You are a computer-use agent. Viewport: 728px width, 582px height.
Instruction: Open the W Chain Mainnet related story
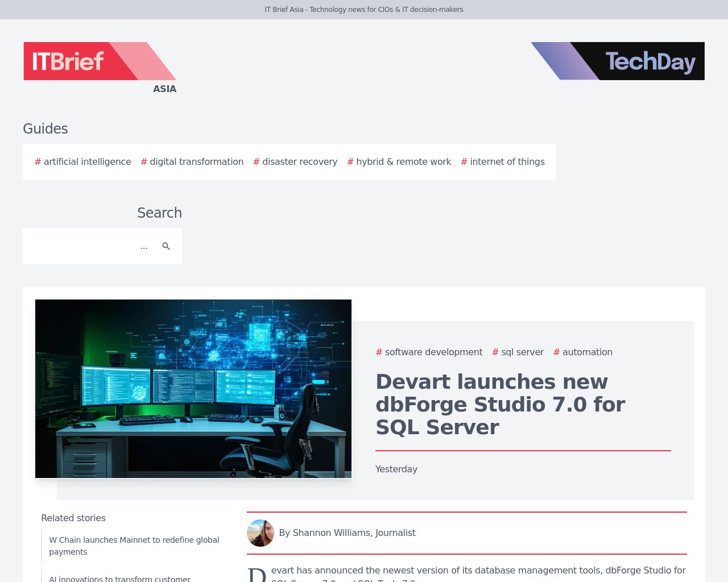(134, 546)
